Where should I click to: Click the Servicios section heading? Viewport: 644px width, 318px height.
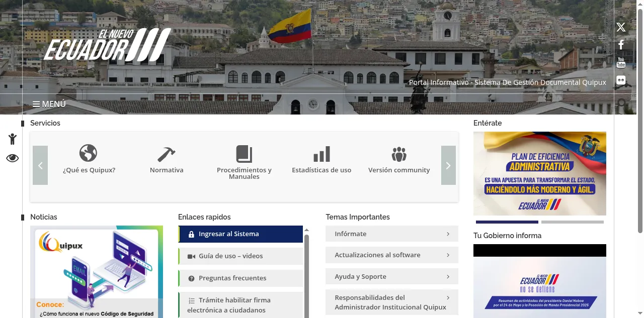pyautogui.click(x=45, y=123)
